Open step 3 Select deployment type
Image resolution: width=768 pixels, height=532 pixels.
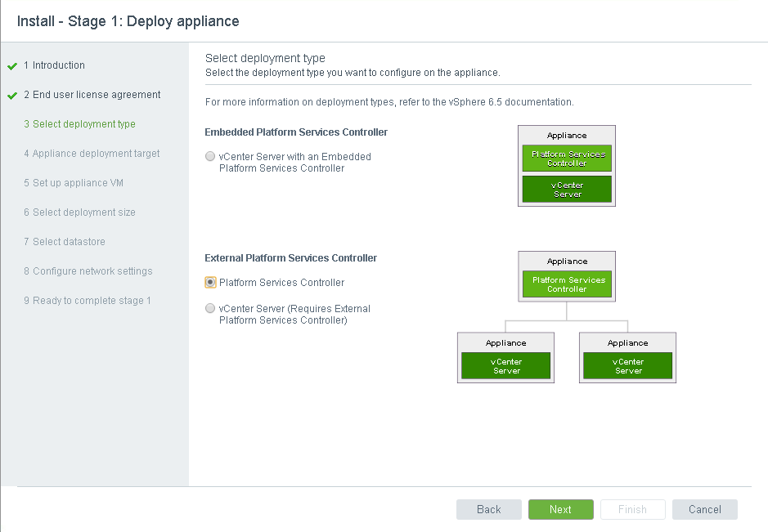click(x=83, y=124)
